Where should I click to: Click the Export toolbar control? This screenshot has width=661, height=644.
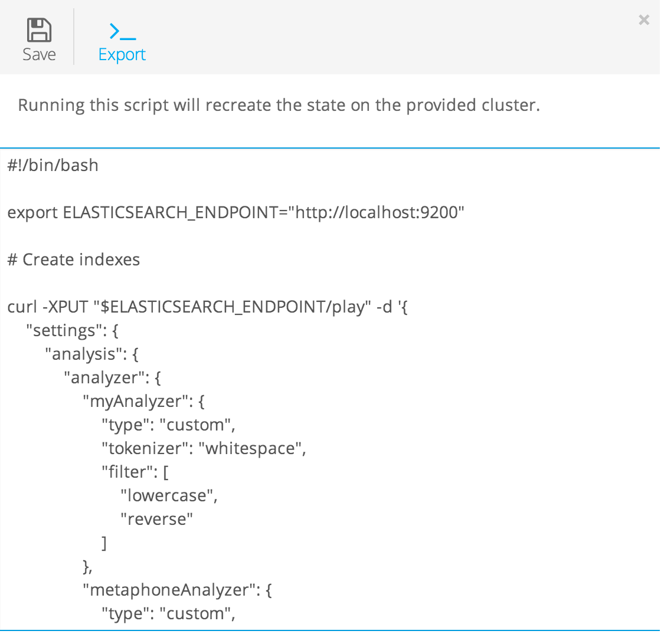tap(121, 38)
